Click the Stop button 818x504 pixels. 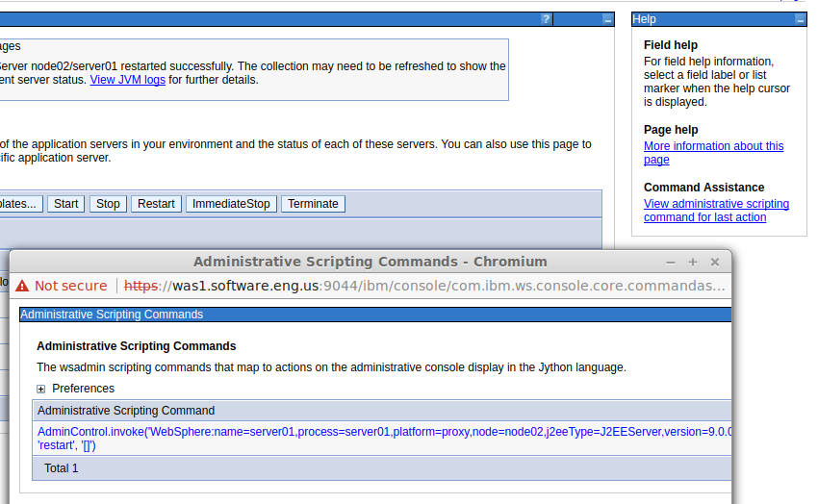(x=108, y=204)
